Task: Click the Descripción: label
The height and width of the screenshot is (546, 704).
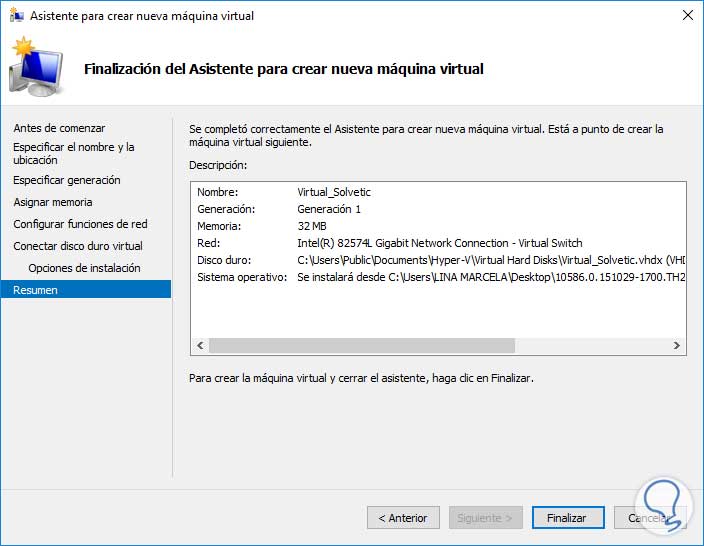Action: 218,165
